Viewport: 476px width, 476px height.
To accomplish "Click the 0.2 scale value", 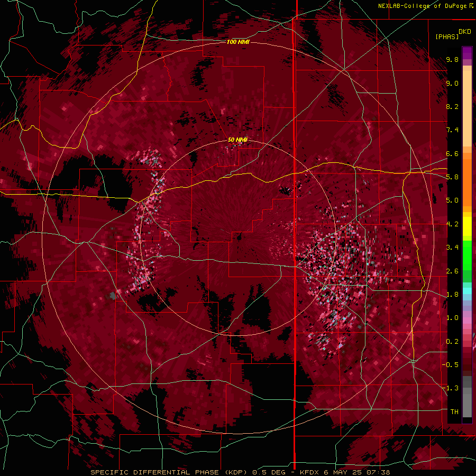I will click(452, 342).
